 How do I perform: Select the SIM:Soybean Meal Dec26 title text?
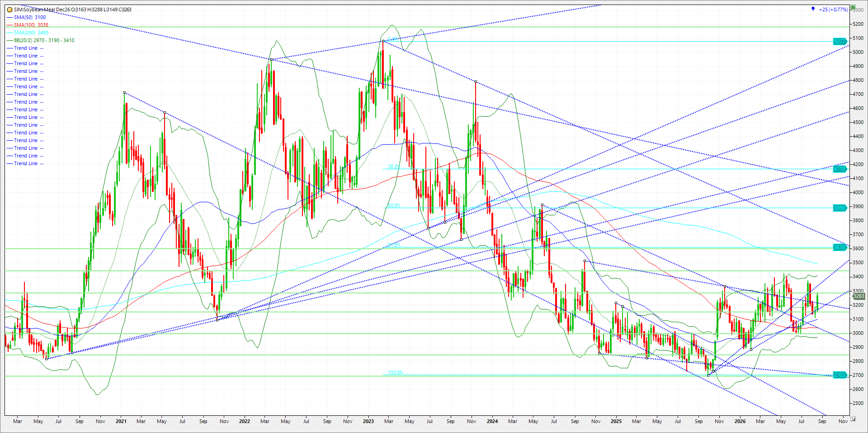42,10
